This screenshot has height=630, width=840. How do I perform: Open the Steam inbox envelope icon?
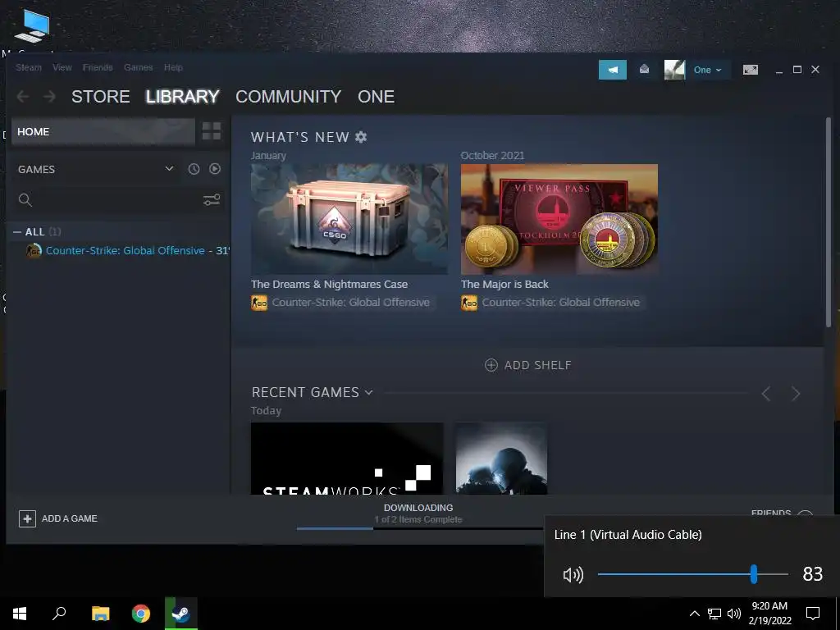click(645, 70)
